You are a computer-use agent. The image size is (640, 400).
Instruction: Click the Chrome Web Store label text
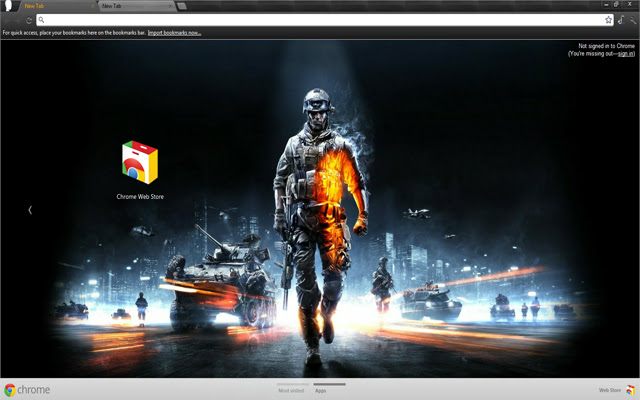140,196
